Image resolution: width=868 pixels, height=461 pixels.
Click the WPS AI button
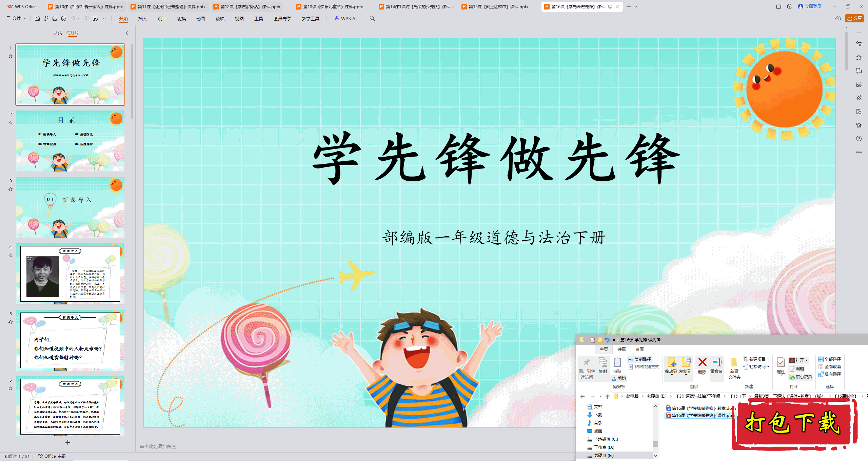(346, 19)
